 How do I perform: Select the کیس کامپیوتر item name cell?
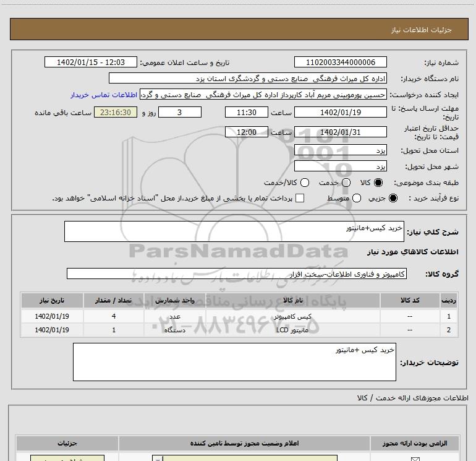click(292, 316)
